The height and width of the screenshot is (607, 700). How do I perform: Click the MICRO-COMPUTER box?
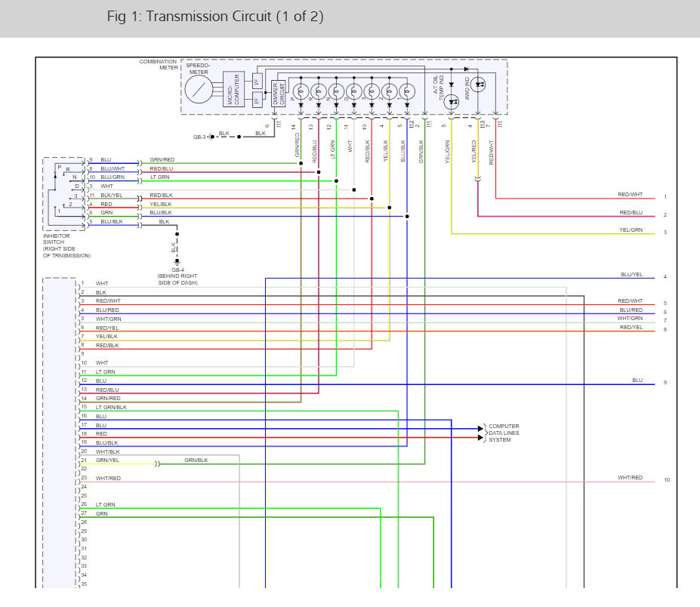click(x=233, y=89)
